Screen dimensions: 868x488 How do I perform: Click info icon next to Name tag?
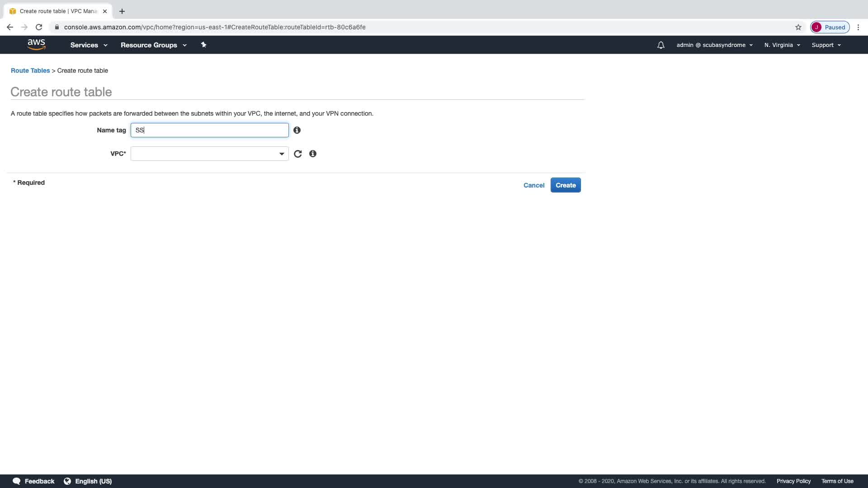[297, 130]
